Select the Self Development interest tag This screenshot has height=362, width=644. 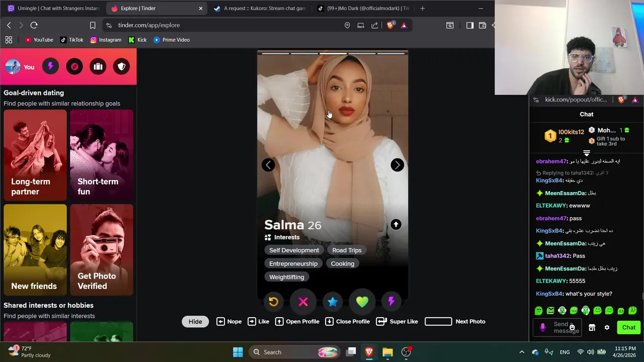(x=294, y=250)
